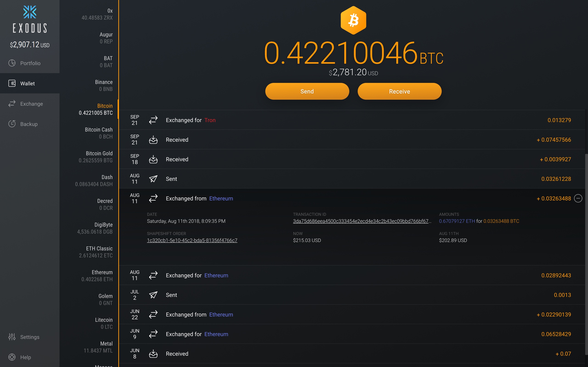Click the Receive button for deposit address
Screen dimensions: 588x367
[399, 91]
